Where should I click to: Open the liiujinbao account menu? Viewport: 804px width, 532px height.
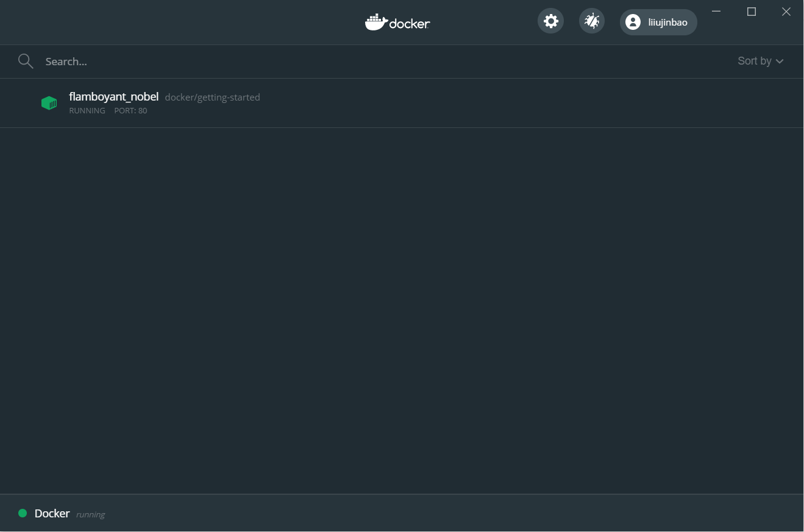[658, 22]
